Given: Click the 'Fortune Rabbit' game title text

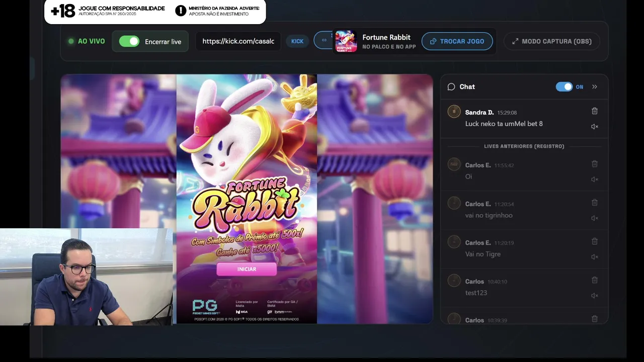Looking at the screenshot, I should pyautogui.click(x=386, y=37).
